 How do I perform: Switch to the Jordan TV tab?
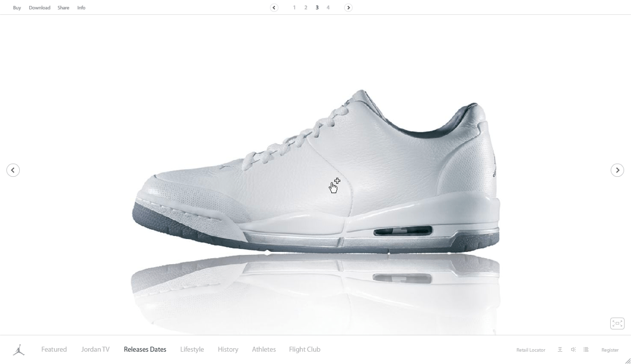pyautogui.click(x=95, y=349)
